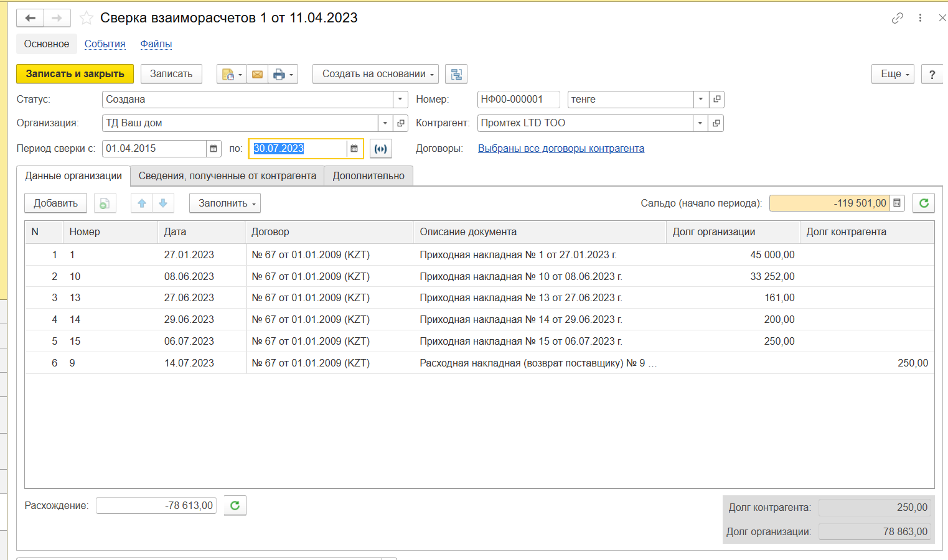Copy link to this document
948x560 pixels.
pyautogui.click(x=897, y=18)
